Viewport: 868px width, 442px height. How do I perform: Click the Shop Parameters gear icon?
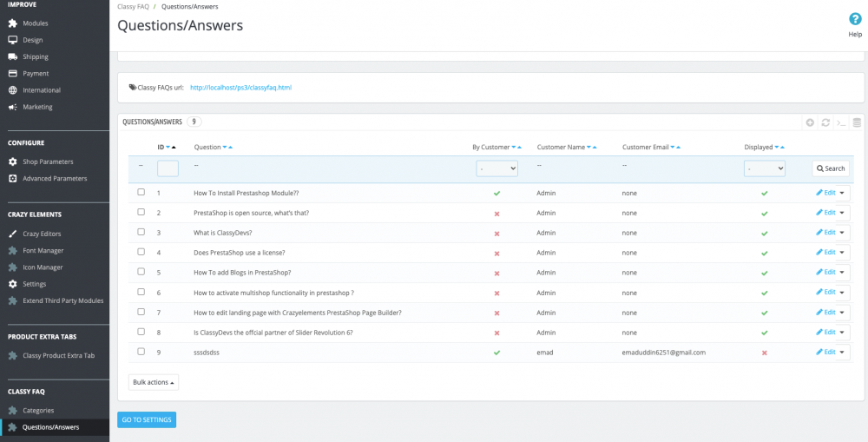13,162
